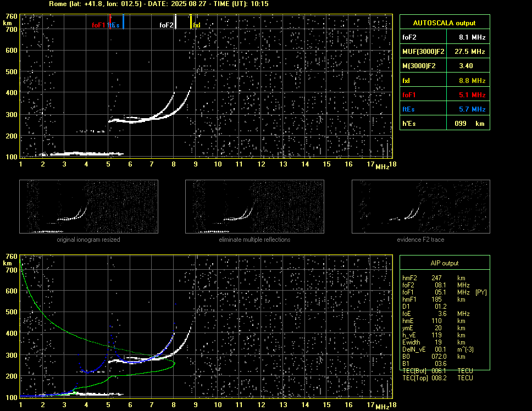Click the ionogram title header with date
The width and height of the screenshot is (532, 411).
159,4
